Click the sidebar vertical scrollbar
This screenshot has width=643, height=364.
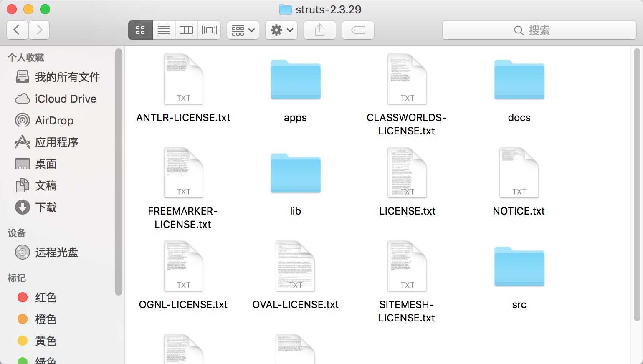(x=119, y=172)
